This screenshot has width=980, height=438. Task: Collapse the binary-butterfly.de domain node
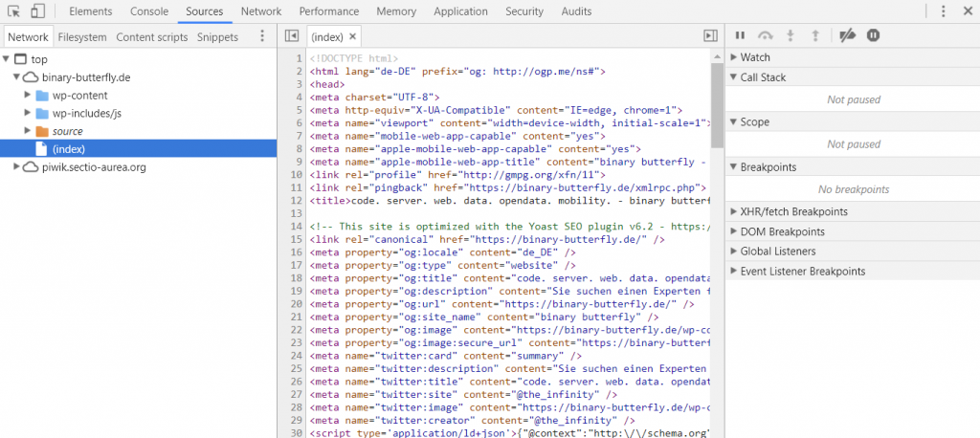coord(17,77)
